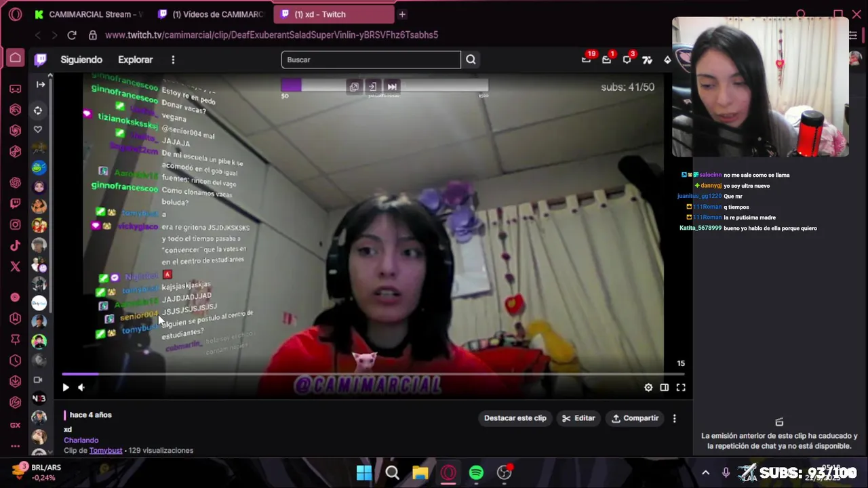Viewport: 868px width, 488px height.
Task: Click the browser address bar URL
Action: [x=271, y=35]
